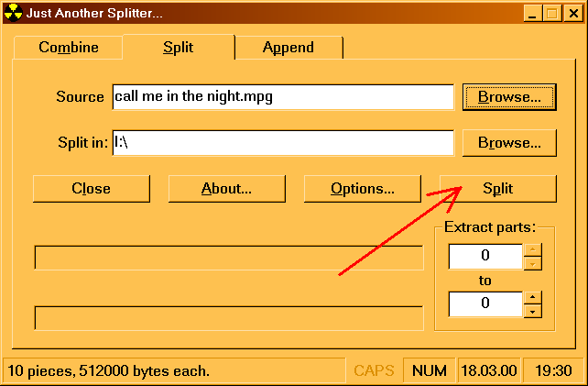Image resolution: width=588 pixels, height=386 pixels.
Task: Open the Options dialog
Action: (x=363, y=189)
